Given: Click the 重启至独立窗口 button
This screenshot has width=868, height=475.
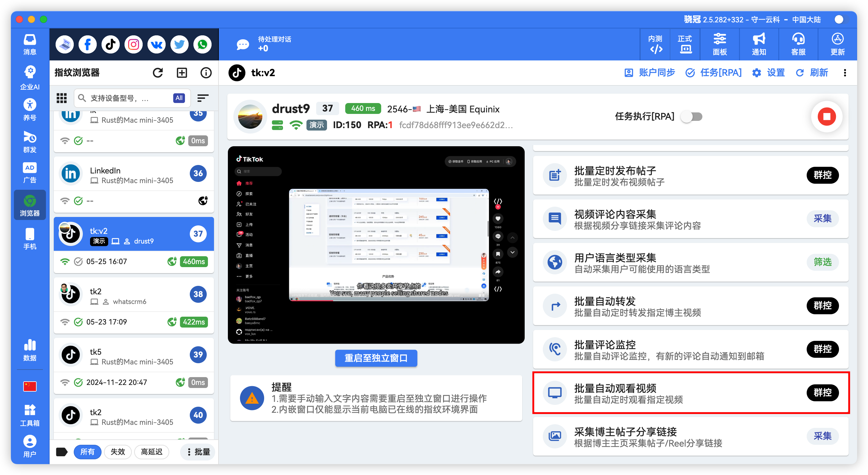Looking at the screenshot, I should pyautogui.click(x=376, y=358).
